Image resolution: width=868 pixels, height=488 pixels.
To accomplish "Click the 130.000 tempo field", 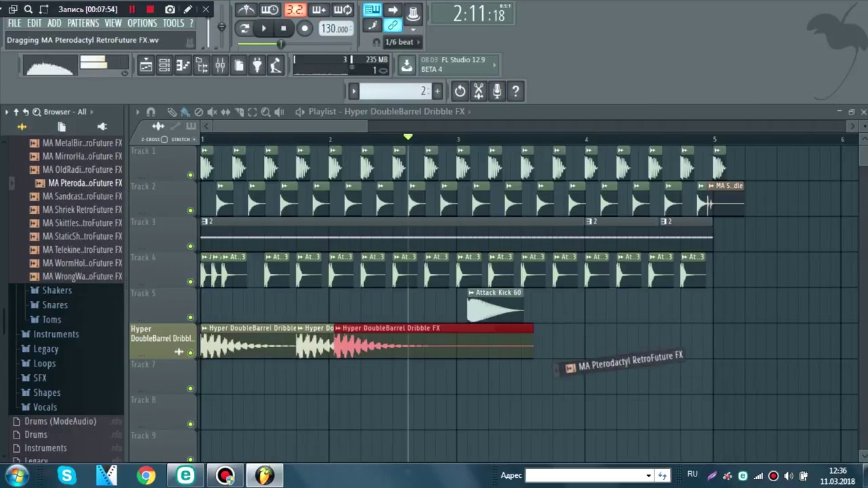I will click(336, 28).
